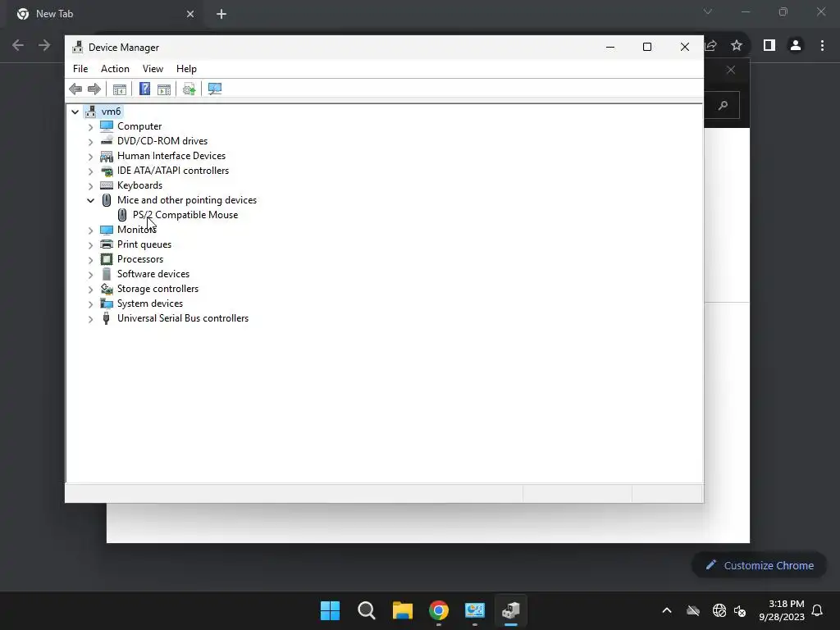Select the Processors chip icon
This screenshot has height=630, width=840.
point(107,259)
